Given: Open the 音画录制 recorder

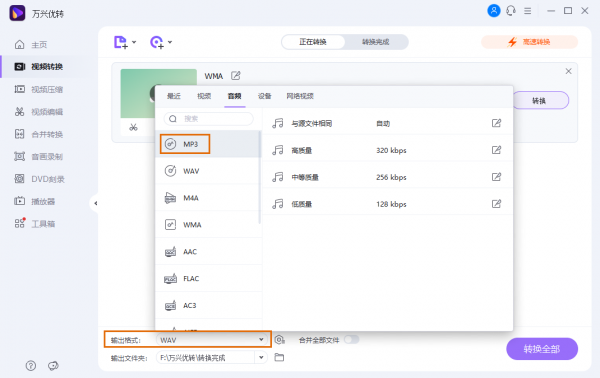Looking at the screenshot, I should pyautogui.click(x=38, y=156).
